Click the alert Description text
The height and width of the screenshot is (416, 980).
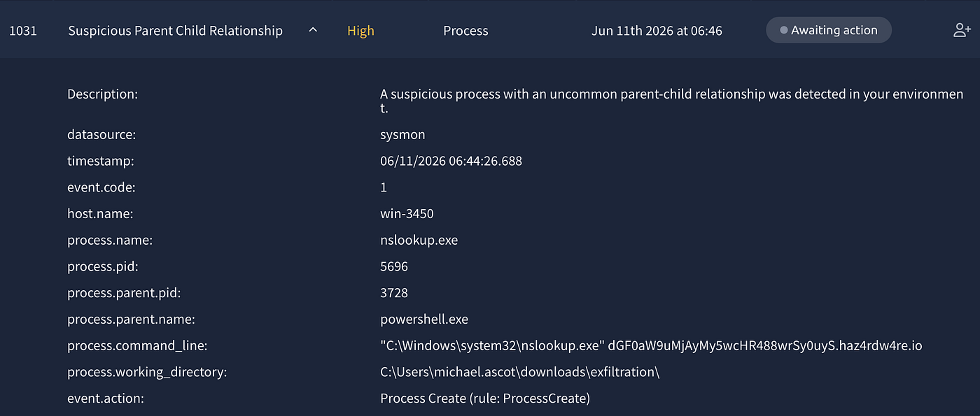672,101
